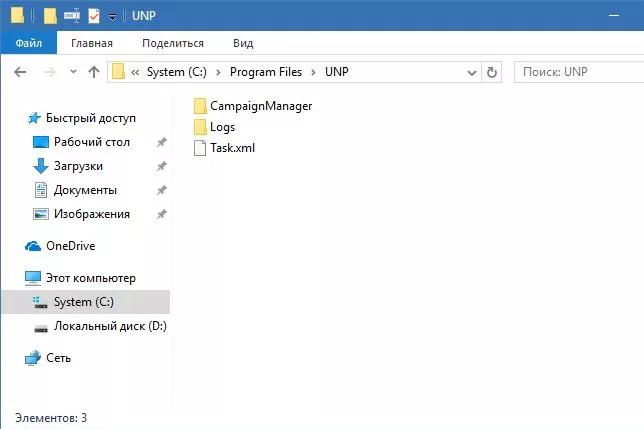Go up one folder level arrow
This screenshot has height=429, width=644.
click(x=94, y=72)
